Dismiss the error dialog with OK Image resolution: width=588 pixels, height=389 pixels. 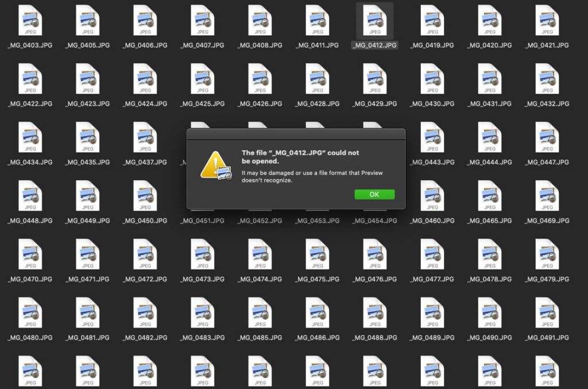[x=374, y=194]
